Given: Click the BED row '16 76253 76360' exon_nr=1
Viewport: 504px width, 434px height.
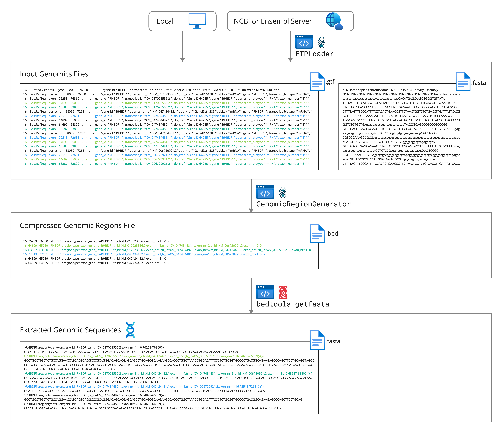Looking at the screenshot, I should coord(96,241).
